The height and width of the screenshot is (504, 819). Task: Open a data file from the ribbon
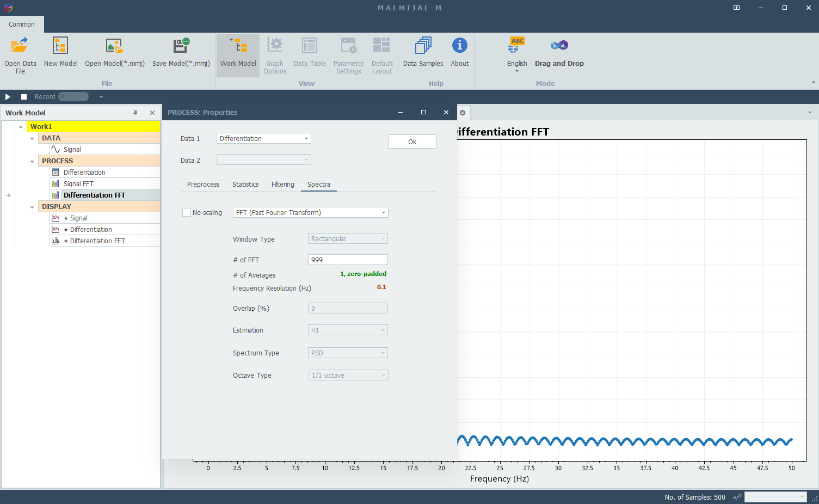click(x=20, y=55)
